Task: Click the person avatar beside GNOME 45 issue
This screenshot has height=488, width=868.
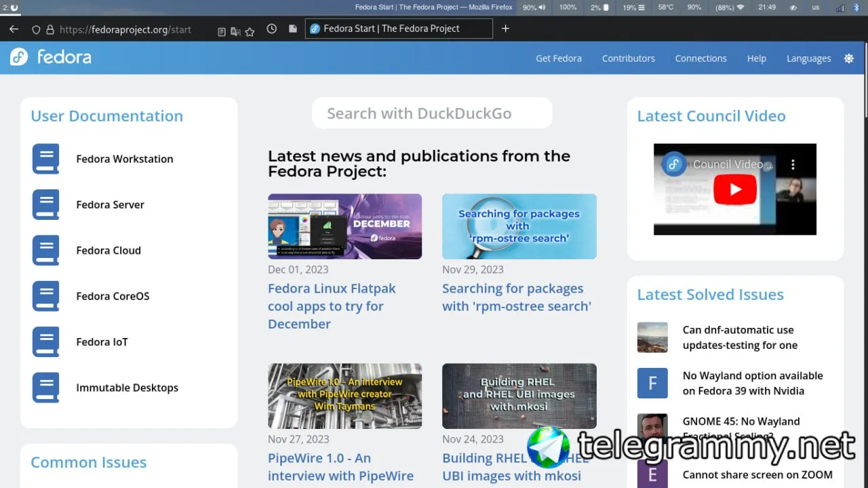Action: tap(652, 429)
